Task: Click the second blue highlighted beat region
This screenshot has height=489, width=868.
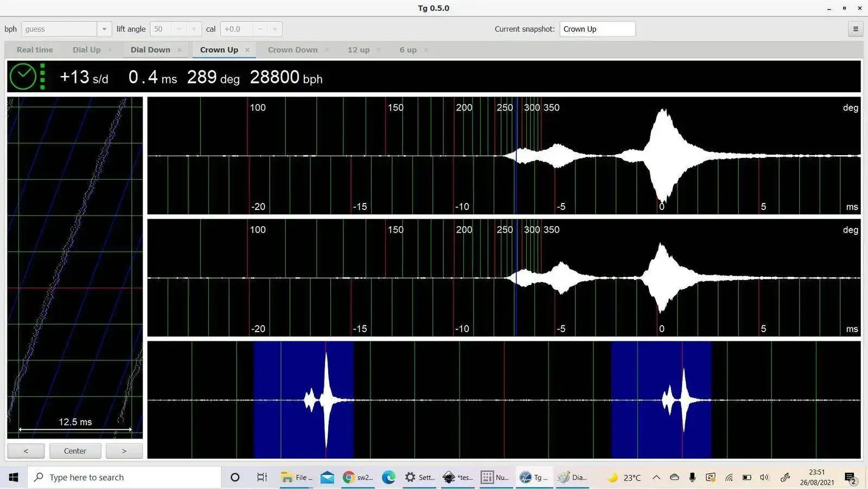Action: (x=661, y=400)
